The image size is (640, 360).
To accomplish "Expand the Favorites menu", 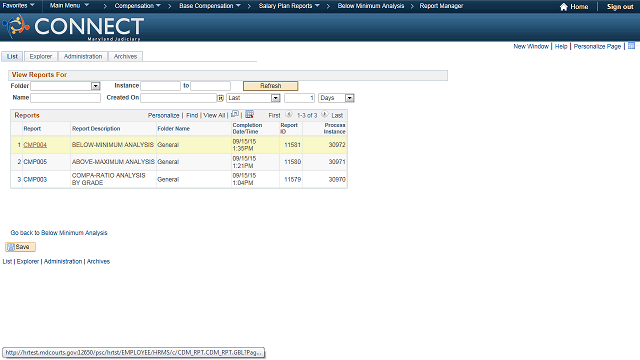I will pos(18,5).
